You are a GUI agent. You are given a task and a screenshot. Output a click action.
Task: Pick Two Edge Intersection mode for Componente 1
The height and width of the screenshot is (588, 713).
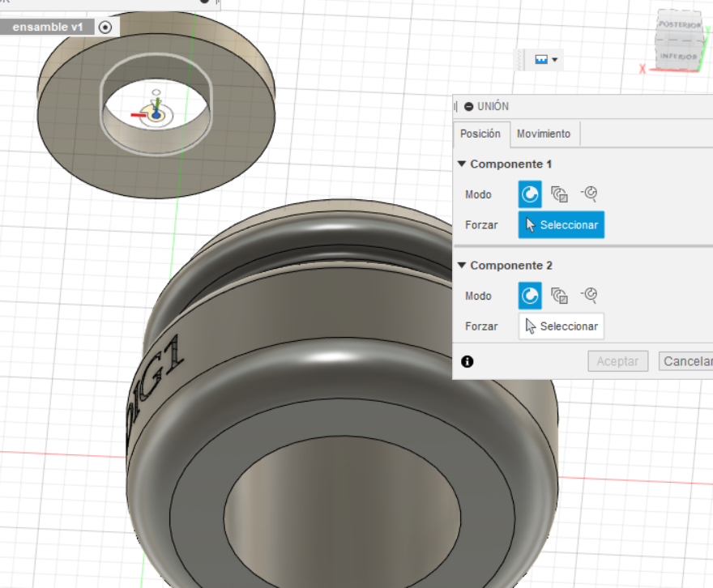589,194
